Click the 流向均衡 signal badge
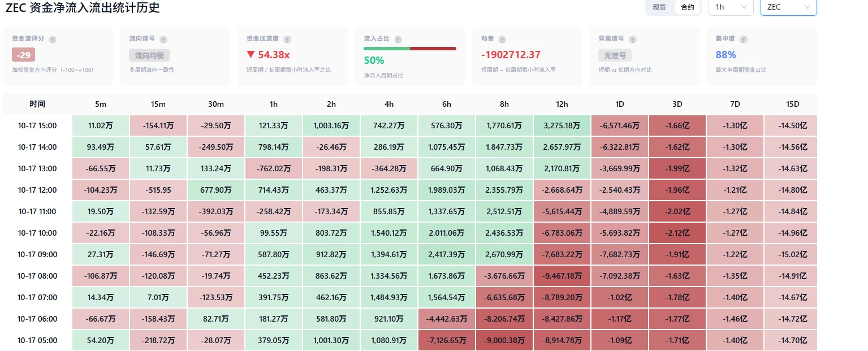This screenshot has width=868, height=351. tap(149, 55)
